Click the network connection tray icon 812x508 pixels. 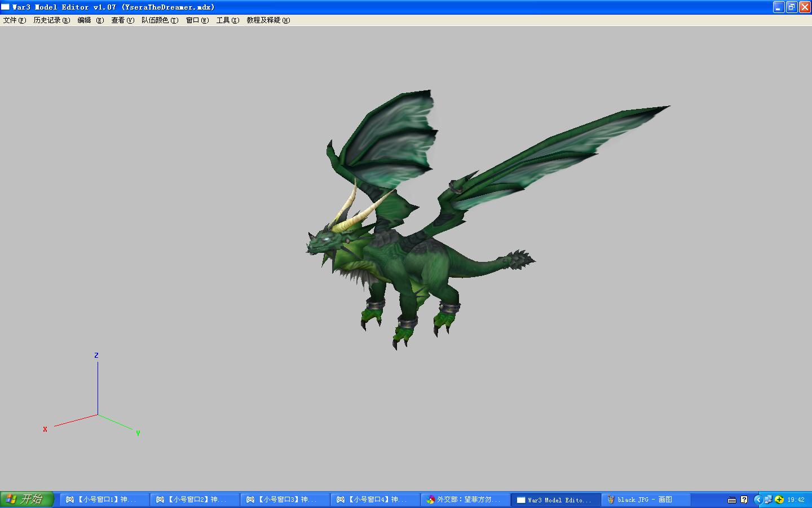point(768,500)
